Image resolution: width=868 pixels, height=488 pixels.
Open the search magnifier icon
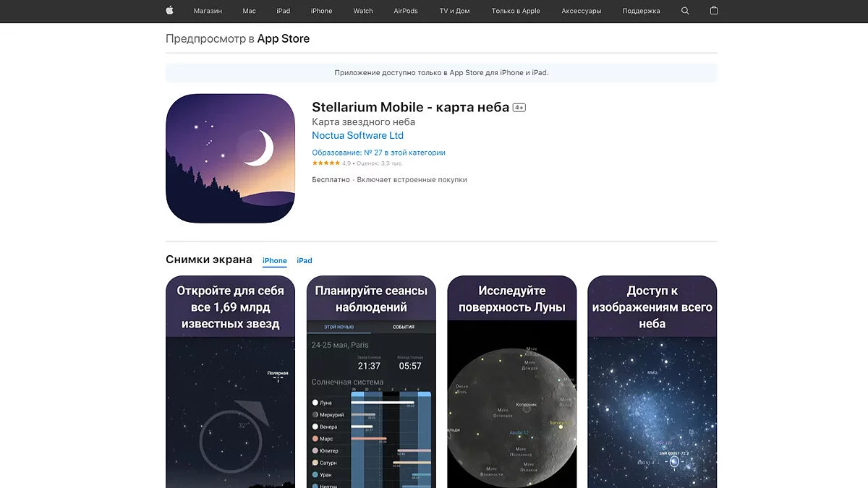(x=685, y=11)
